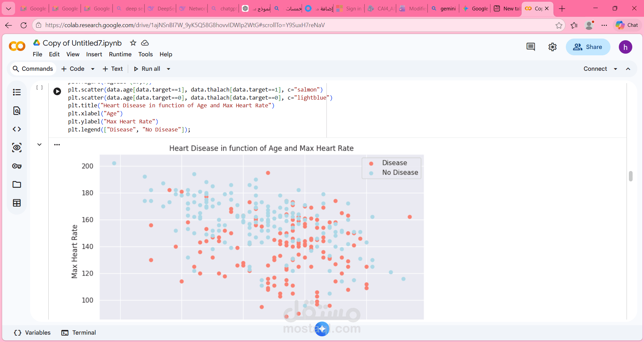Bookmark the page with the browser star
Viewport: 644px width, 342px height.
click(x=559, y=25)
